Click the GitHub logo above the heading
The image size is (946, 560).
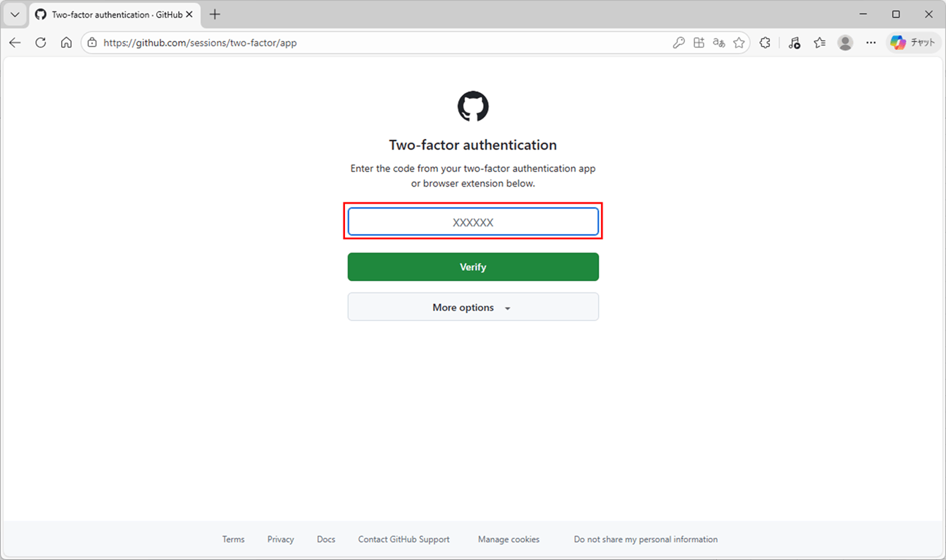click(473, 106)
